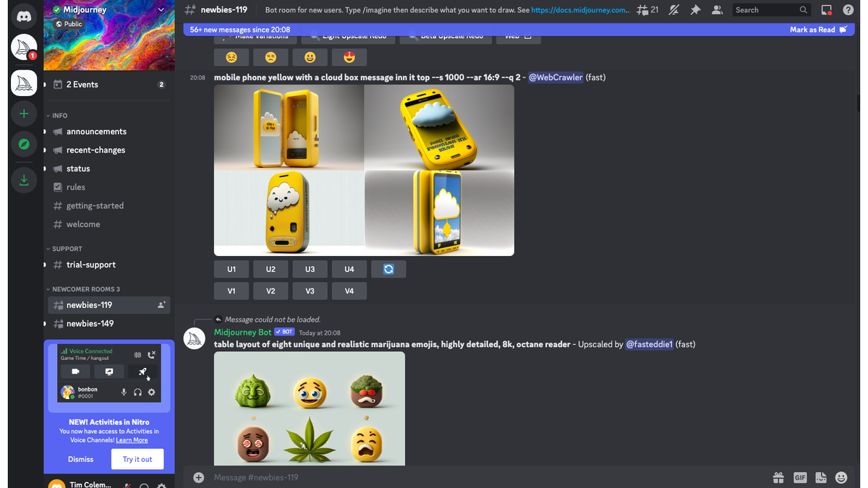
Task: Click the pinned messages icon
Action: [695, 9]
